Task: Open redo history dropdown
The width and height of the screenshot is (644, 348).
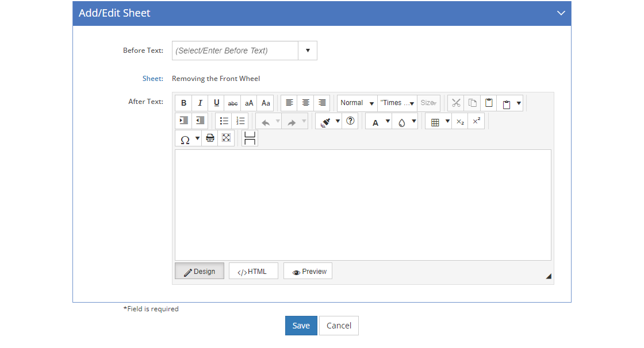Action: pyautogui.click(x=304, y=122)
